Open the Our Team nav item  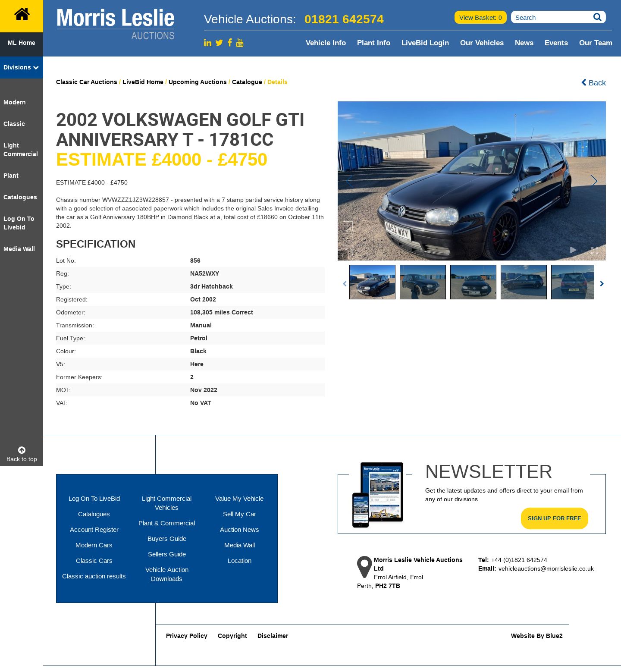[x=596, y=43]
